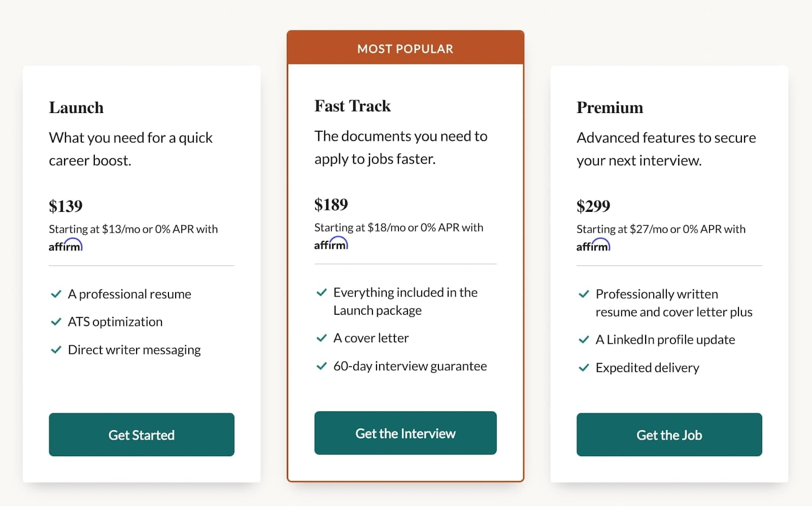The width and height of the screenshot is (812, 506).
Task: Click the Starting at $13/mo financing text
Action: point(133,229)
